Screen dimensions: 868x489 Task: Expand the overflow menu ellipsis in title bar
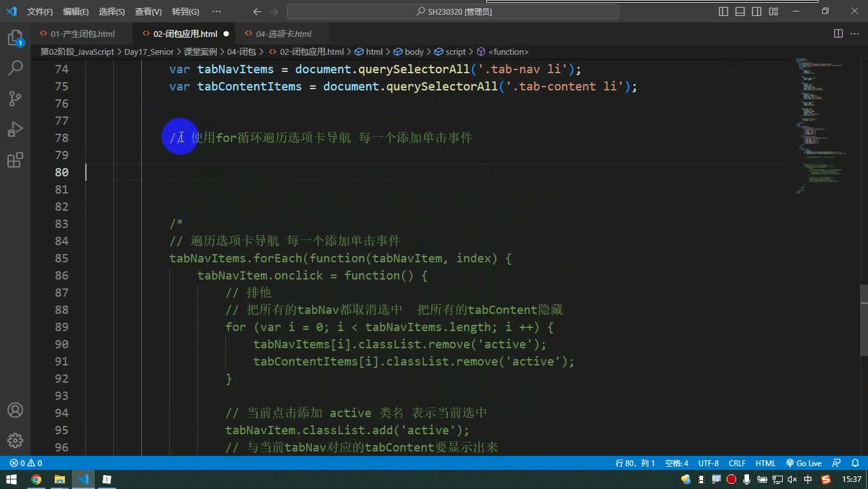click(216, 11)
